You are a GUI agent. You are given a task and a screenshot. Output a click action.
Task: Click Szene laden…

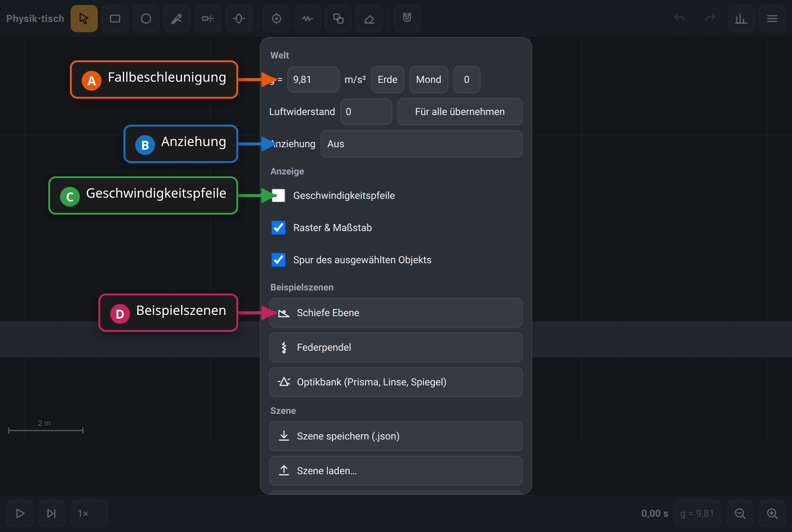pos(396,471)
